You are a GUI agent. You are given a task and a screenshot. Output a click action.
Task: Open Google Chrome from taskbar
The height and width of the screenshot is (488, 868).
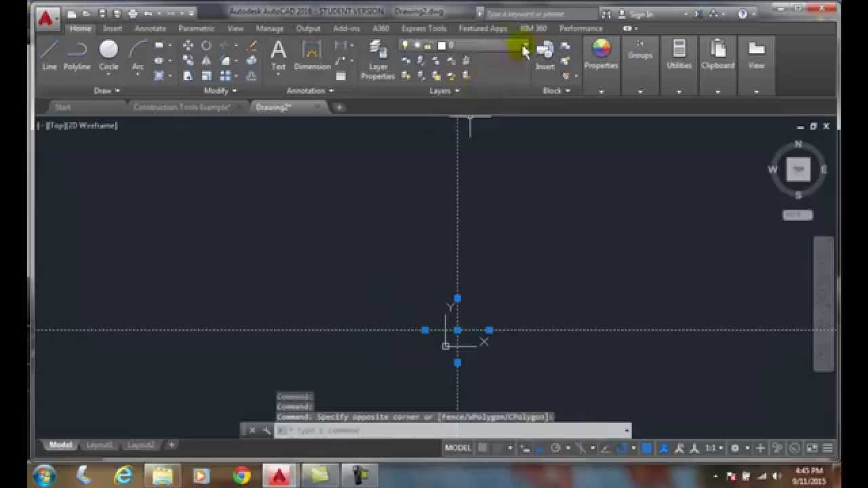coord(242,476)
